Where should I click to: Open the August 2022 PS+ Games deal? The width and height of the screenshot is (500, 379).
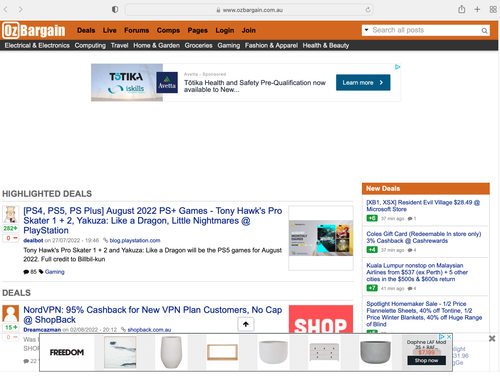[x=153, y=220]
